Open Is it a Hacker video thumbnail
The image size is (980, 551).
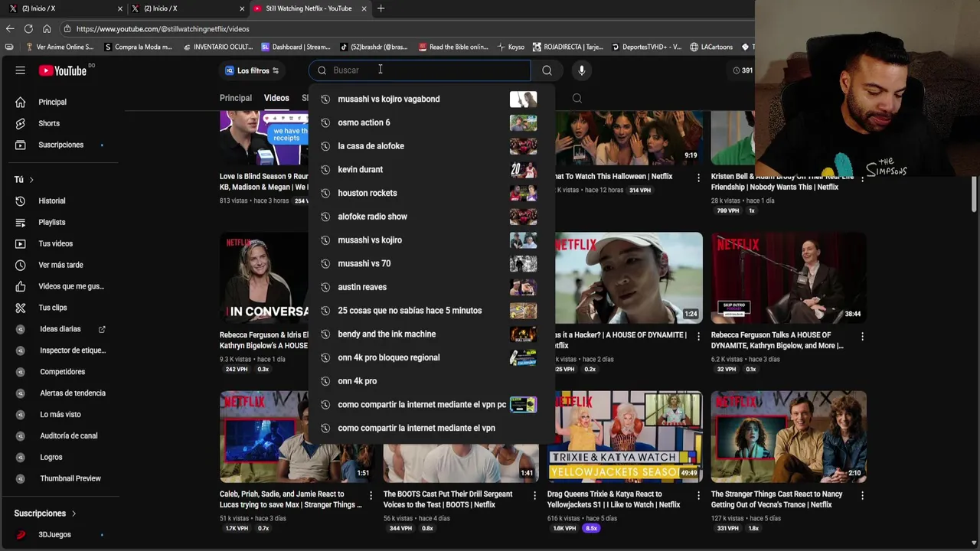(625, 276)
